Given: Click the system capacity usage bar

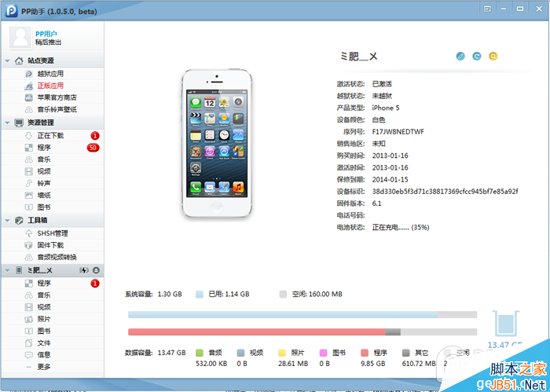Looking at the screenshot, I should click(x=302, y=314).
